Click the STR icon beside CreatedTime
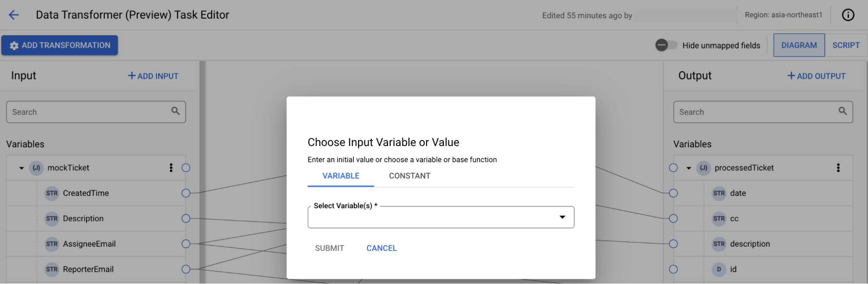 [x=52, y=193]
